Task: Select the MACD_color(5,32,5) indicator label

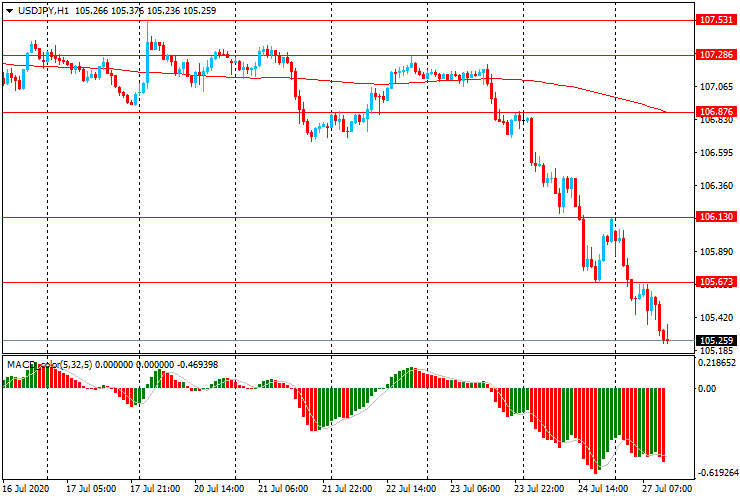Action: point(50,364)
